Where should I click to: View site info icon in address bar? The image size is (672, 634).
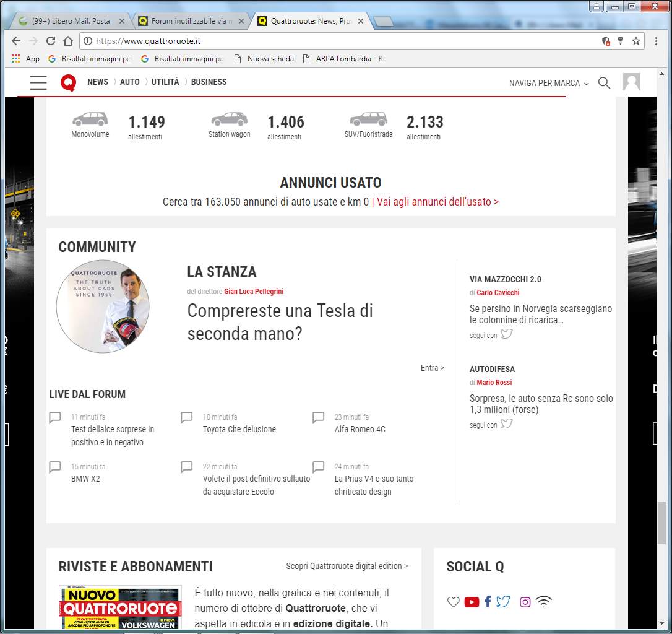[87, 41]
